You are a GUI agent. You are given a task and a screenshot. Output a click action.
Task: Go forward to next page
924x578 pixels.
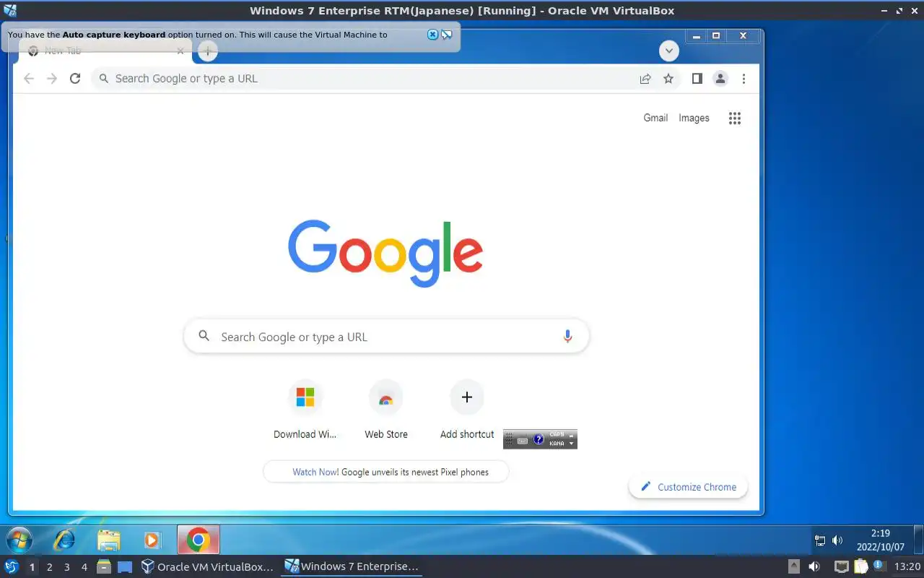coord(52,79)
